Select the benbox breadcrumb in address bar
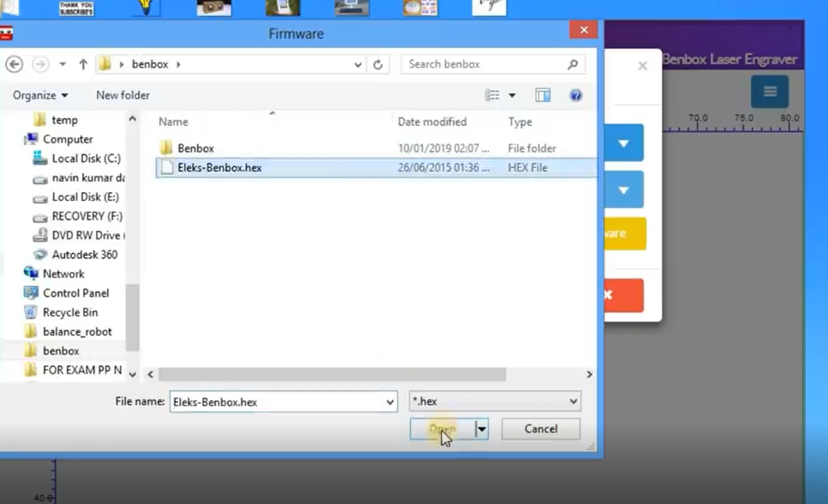 150,64
